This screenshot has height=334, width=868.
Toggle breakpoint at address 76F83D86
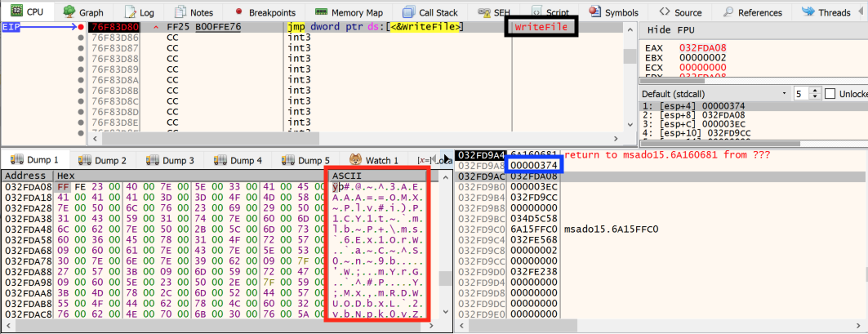coord(80,38)
